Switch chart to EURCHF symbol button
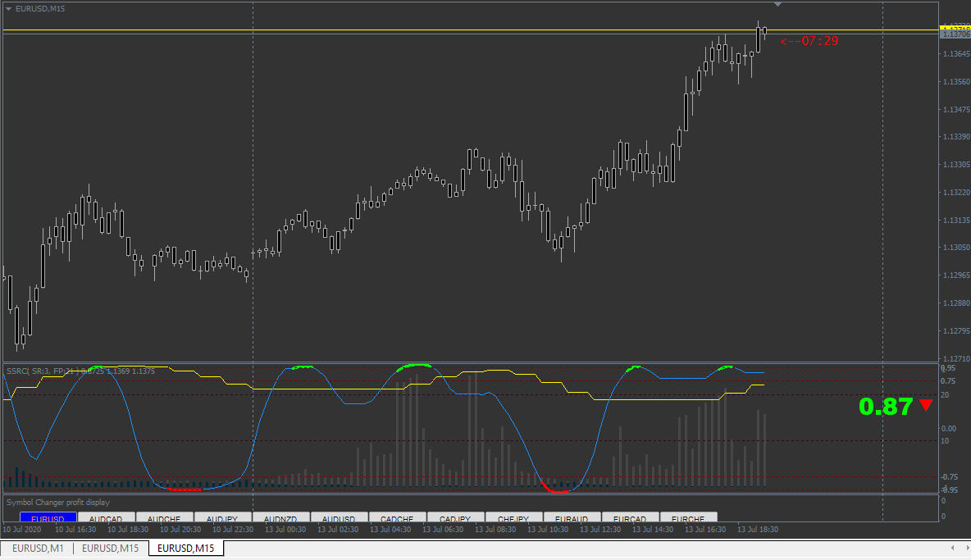The image size is (971, 560). pyautogui.click(x=688, y=518)
